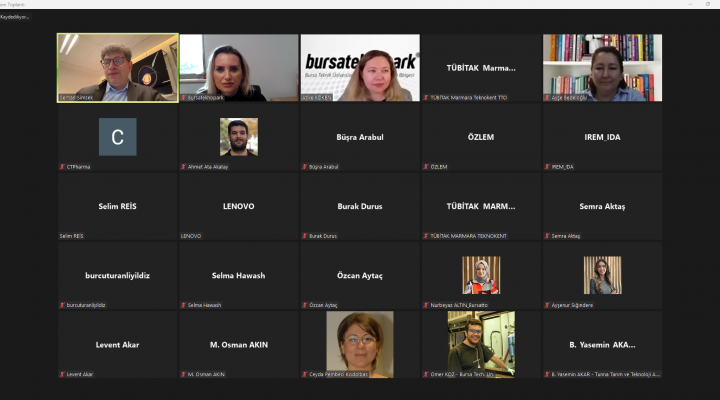Click large 'B. Yasemin AKA...' centered name
The width and height of the screenshot is (720, 400).
pos(602,344)
